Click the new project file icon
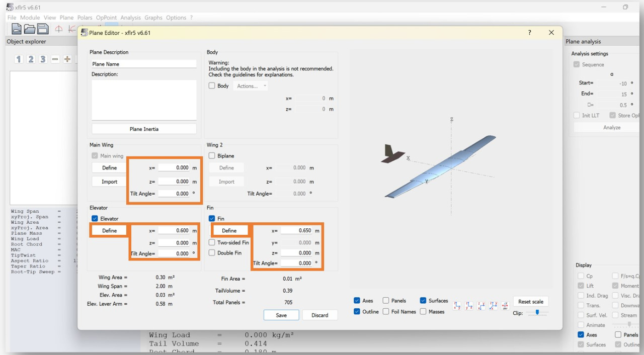 coord(17,29)
